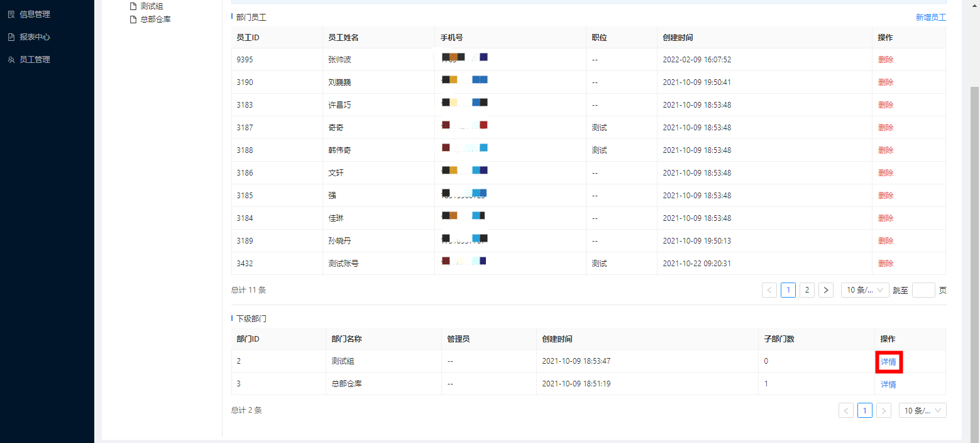Click the 跳至 page number input box
Image resolution: width=980 pixels, height=443 pixels.
click(923, 289)
